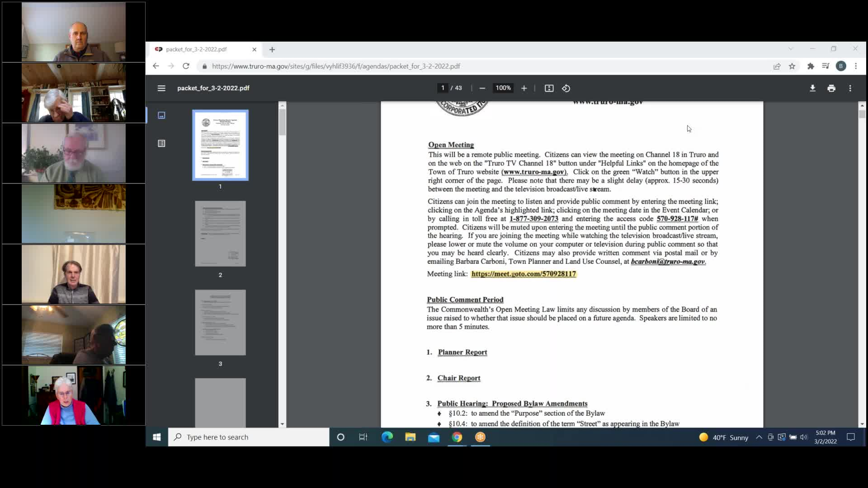
Task: Open the PDF viewer more actions menu
Action: 850,88
